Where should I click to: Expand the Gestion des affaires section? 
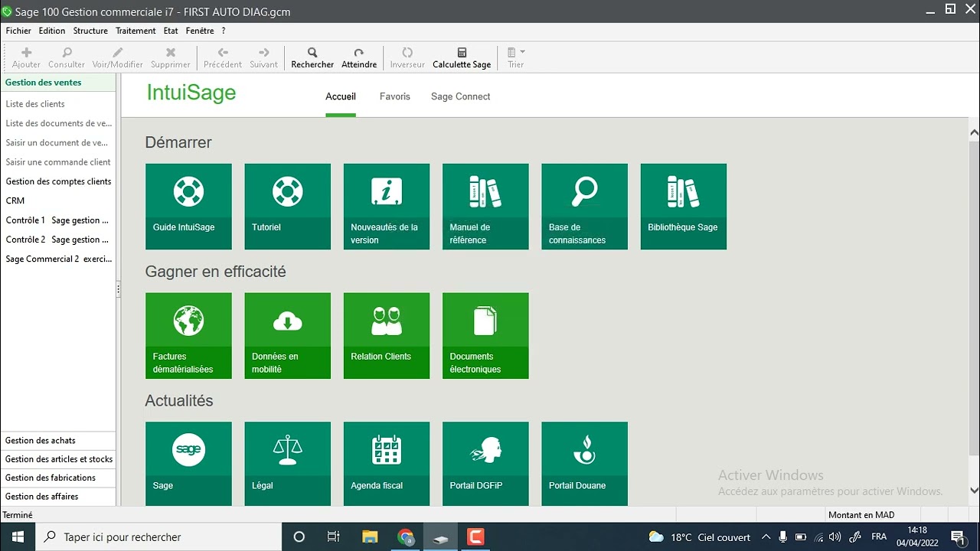pos(58,497)
